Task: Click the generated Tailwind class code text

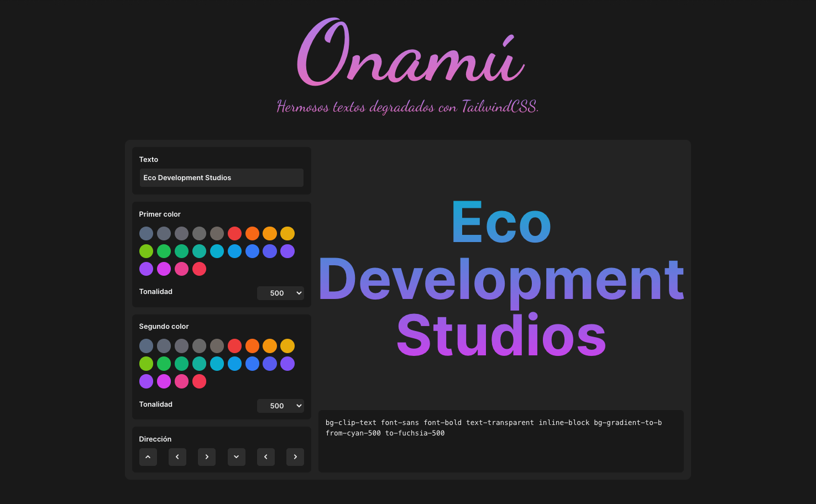Action: (x=494, y=428)
